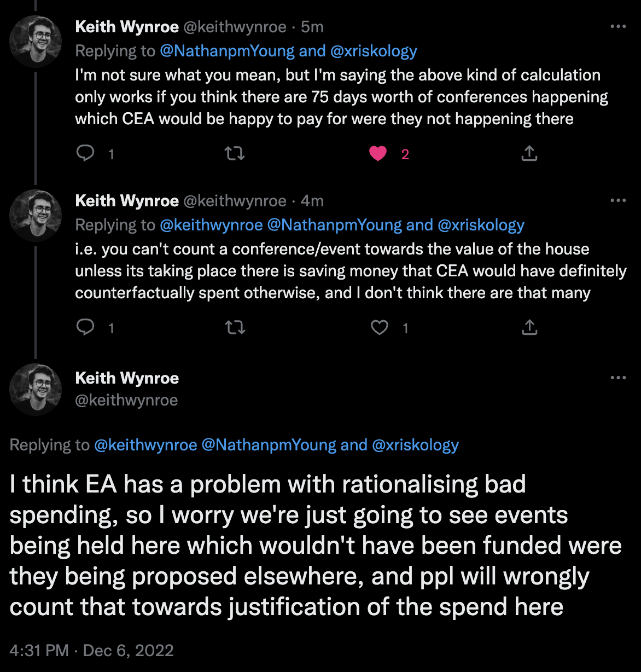Like the 4m-old tweet with 1 like
641x672 pixels.
379,328
